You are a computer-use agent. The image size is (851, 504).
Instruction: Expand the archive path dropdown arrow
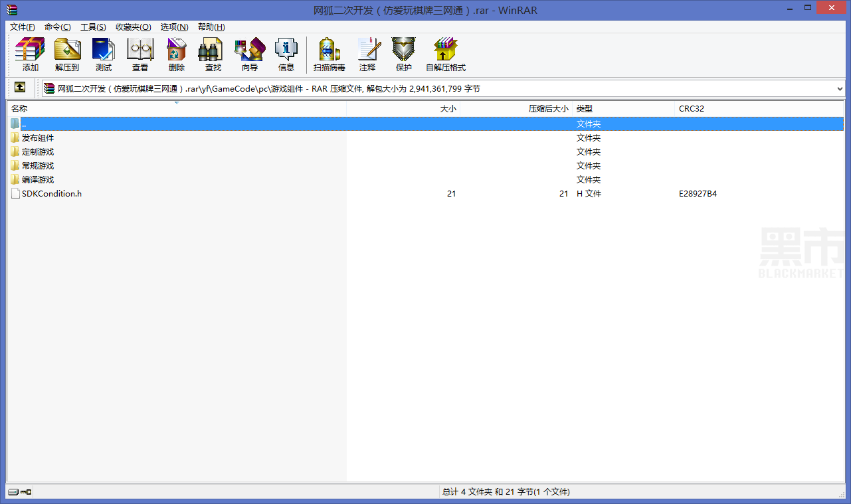(840, 88)
